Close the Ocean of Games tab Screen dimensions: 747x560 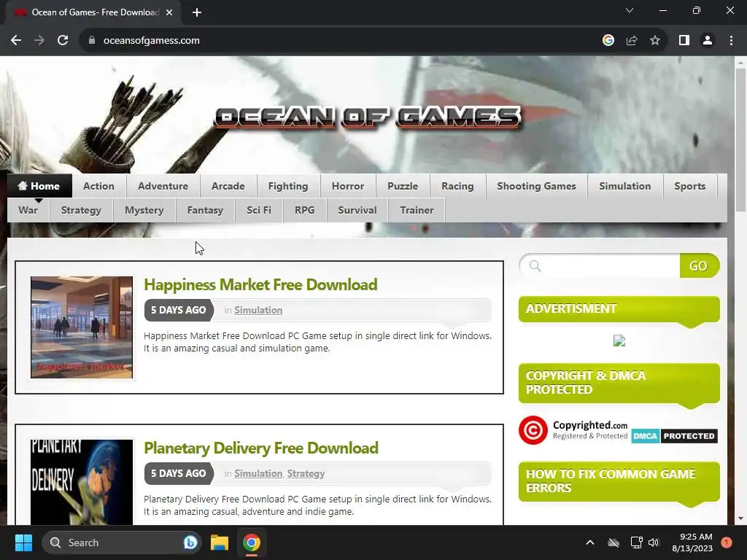tap(169, 12)
